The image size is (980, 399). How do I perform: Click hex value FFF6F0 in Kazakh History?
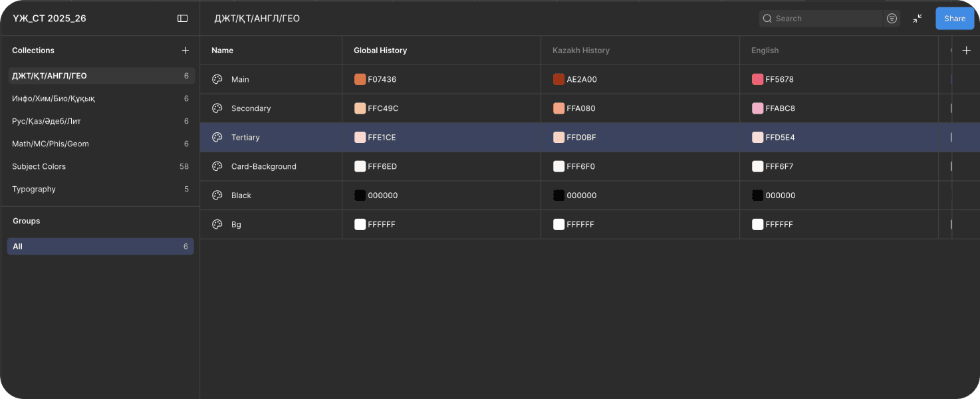tap(581, 166)
